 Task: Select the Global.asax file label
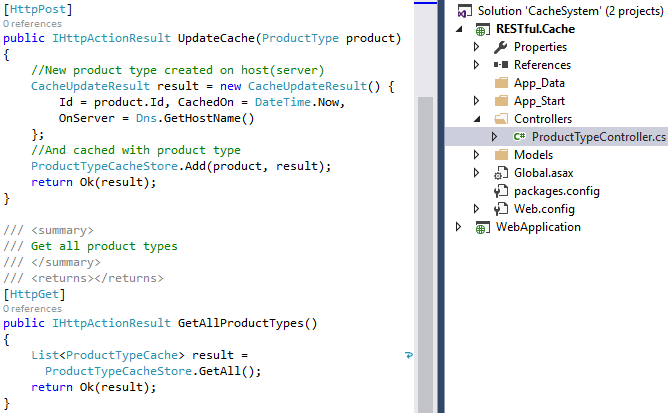pos(544,173)
